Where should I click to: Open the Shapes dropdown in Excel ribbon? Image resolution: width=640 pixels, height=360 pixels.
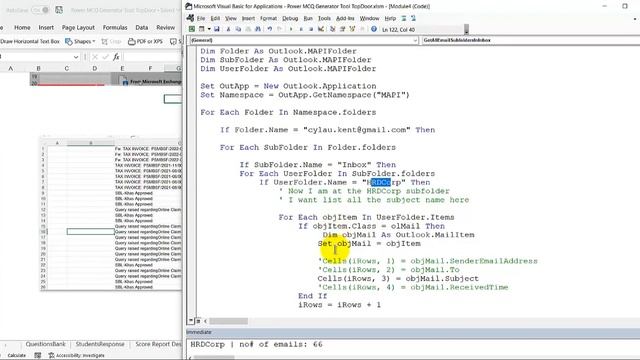(80, 41)
